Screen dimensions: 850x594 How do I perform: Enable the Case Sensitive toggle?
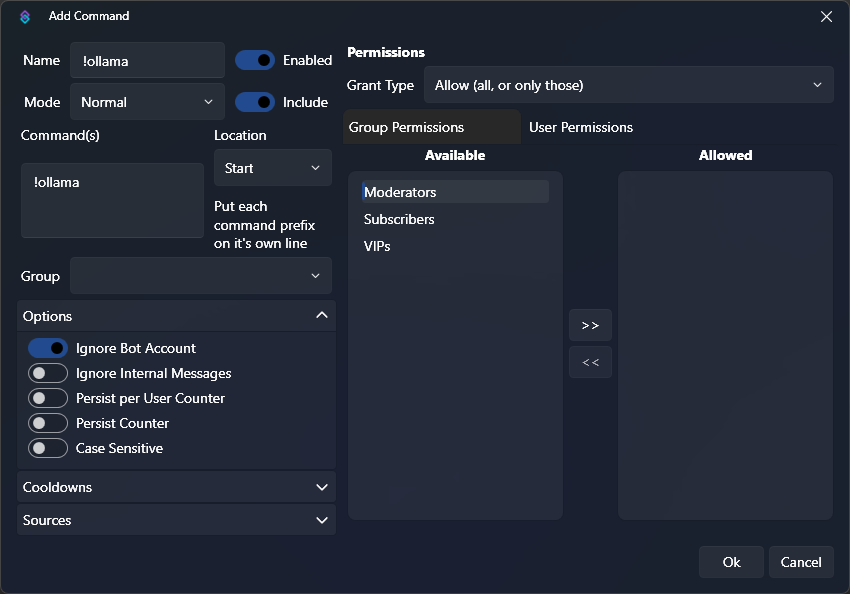click(48, 448)
